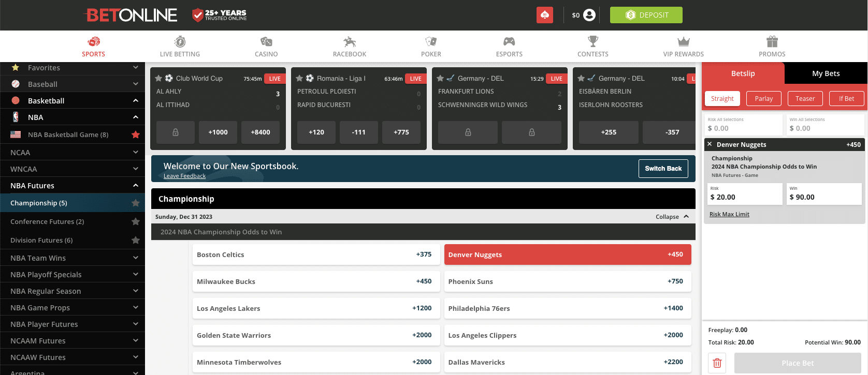Image resolution: width=868 pixels, height=375 pixels.
Task: Click the NBA logo icon in sidebar
Action: (x=16, y=117)
